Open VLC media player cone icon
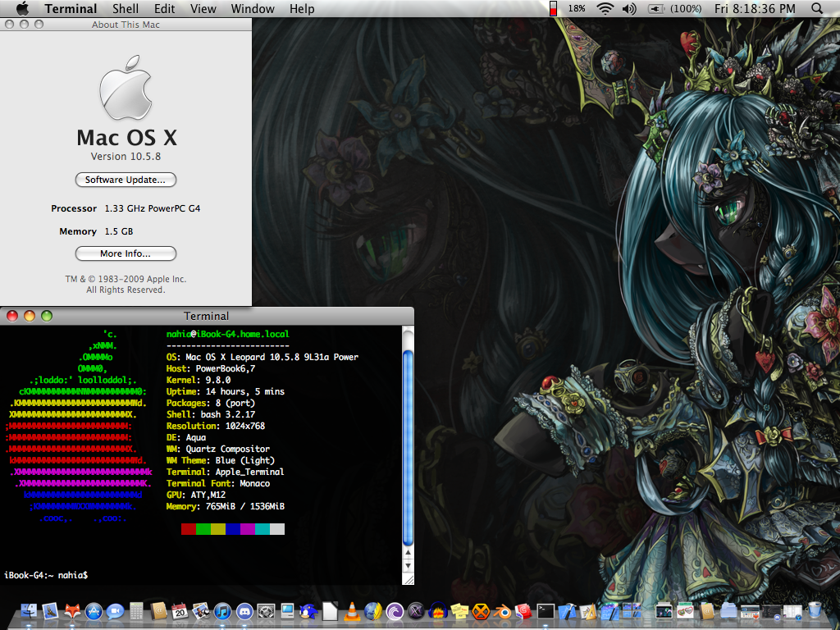The height and width of the screenshot is (630, 840). 351,611
